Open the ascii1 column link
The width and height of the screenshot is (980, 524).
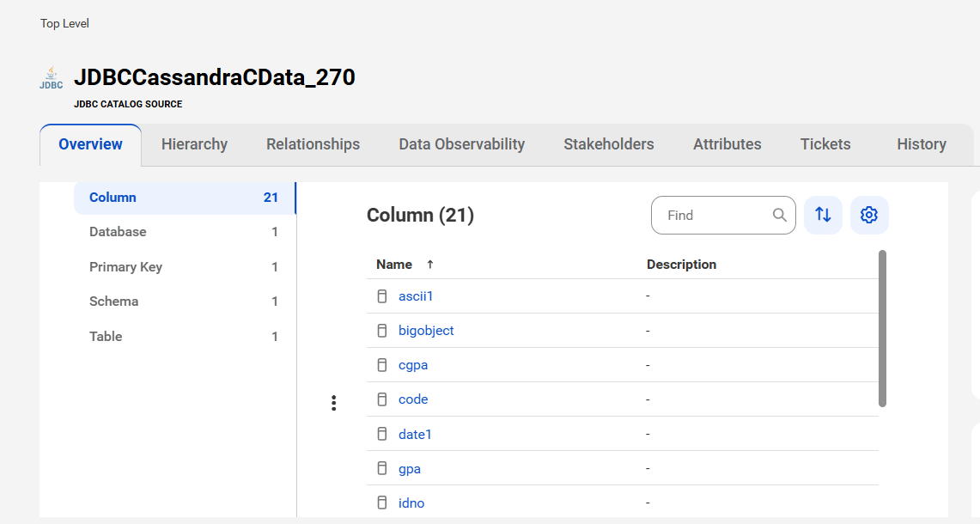tap(416, 296)
